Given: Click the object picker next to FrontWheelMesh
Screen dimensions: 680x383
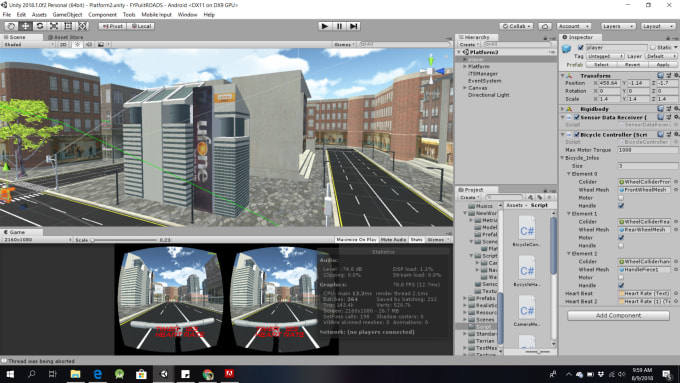Looking at the screenshot, I should (676, 190).
